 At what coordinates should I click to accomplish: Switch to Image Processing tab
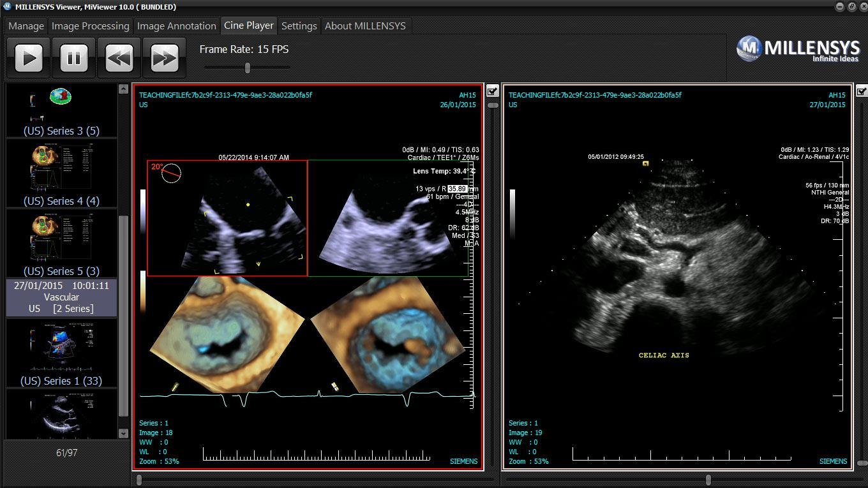(90, 26)
